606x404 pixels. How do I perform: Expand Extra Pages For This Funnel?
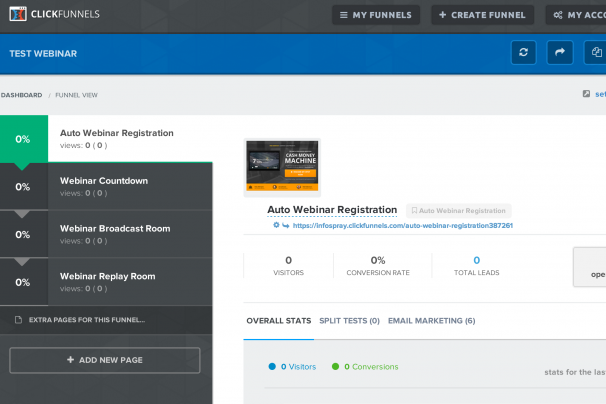point(106,320)
